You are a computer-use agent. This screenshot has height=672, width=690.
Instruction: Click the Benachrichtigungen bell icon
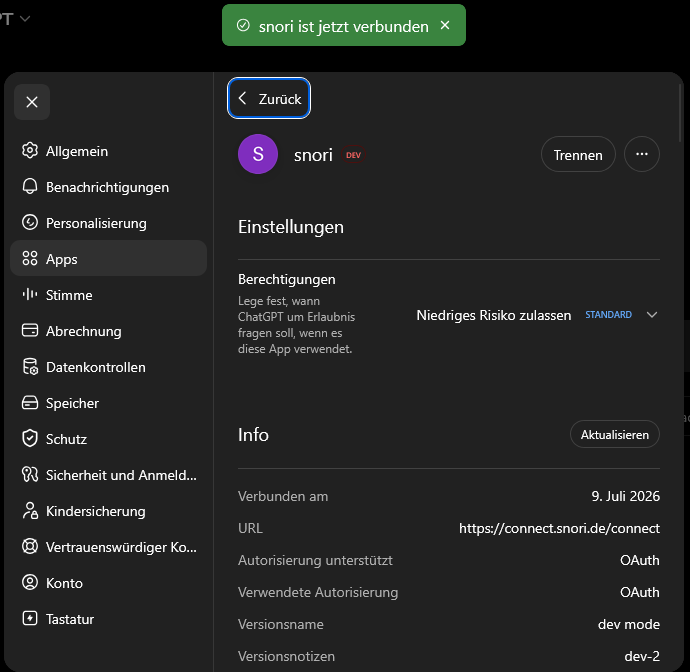point(30,187)
